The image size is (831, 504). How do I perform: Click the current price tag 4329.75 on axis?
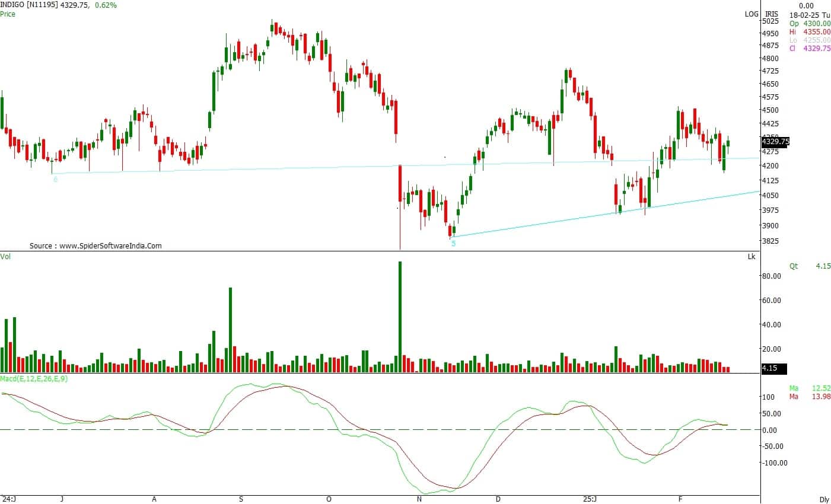(x=775, y=142)
